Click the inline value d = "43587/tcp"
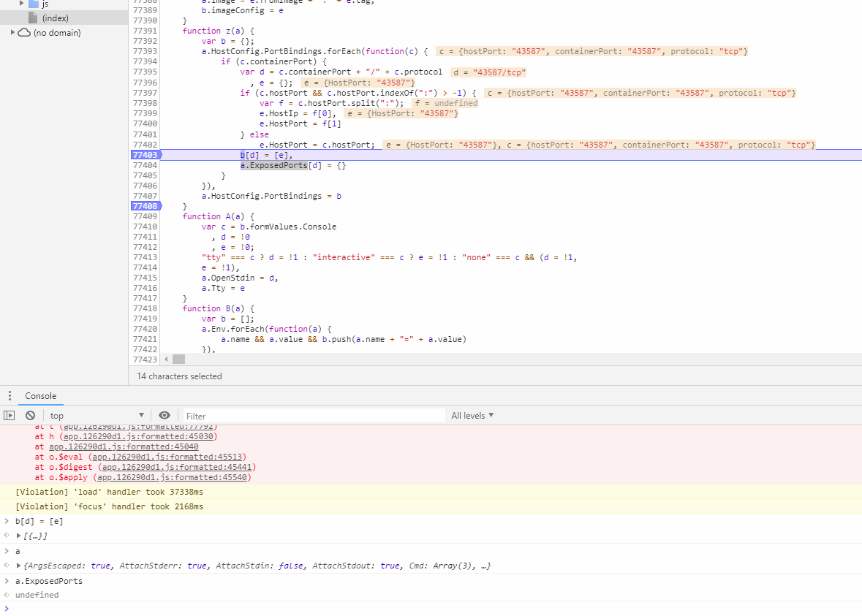The height and width of the screenshot is (616, 862). point(489,72)
